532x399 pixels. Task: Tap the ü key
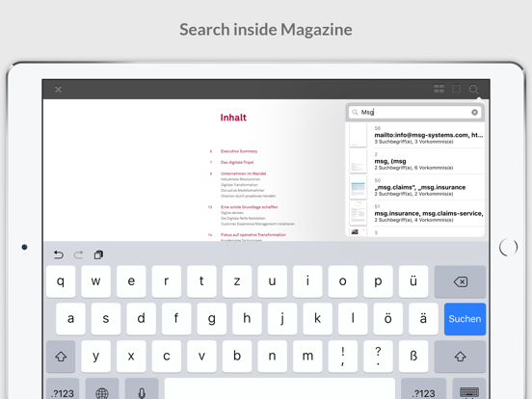413,281
